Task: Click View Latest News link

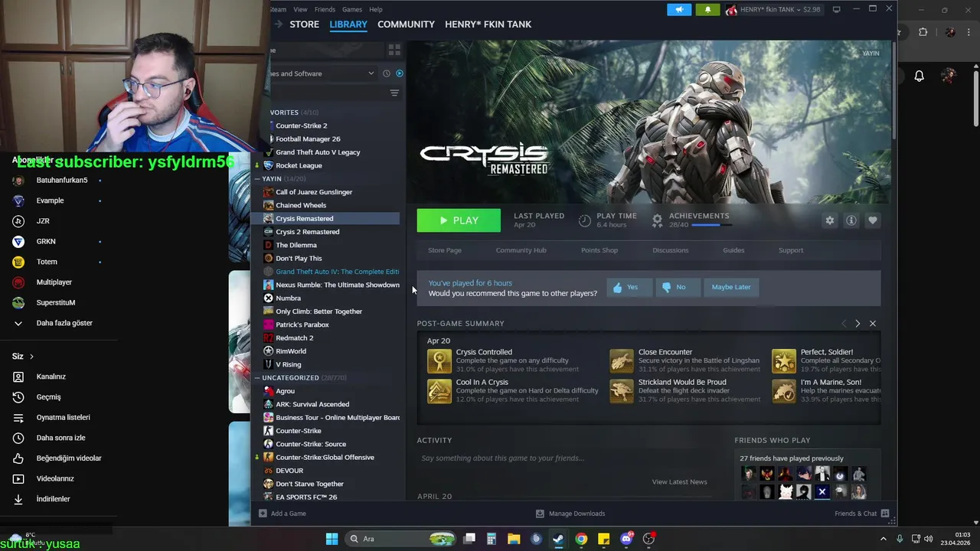Action: tap(679, 482)
